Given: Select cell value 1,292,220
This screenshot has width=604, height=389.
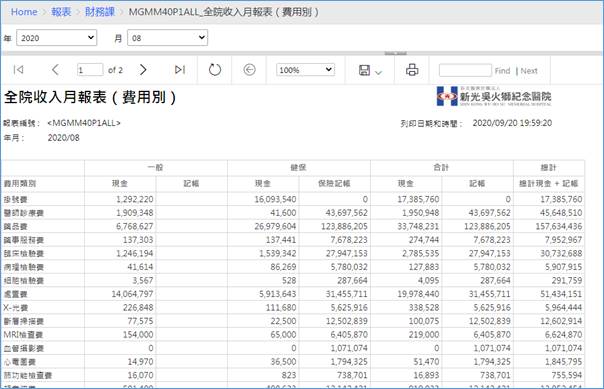Looking at the screenshot, I should pos(135,199).
